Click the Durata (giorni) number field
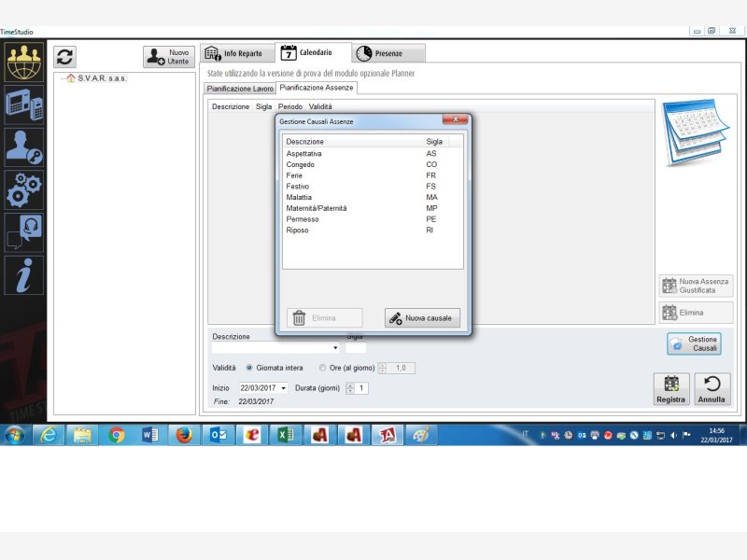Screen dimensions: 747x560 point(361,388)
